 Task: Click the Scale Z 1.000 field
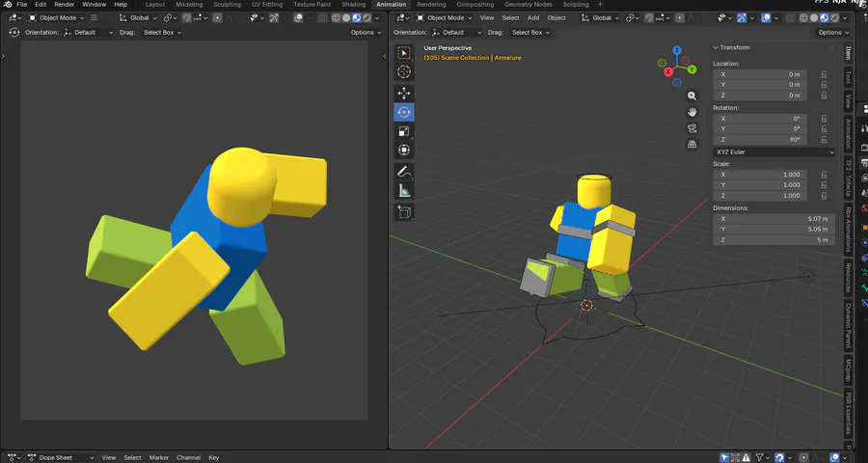pos(760,196)
